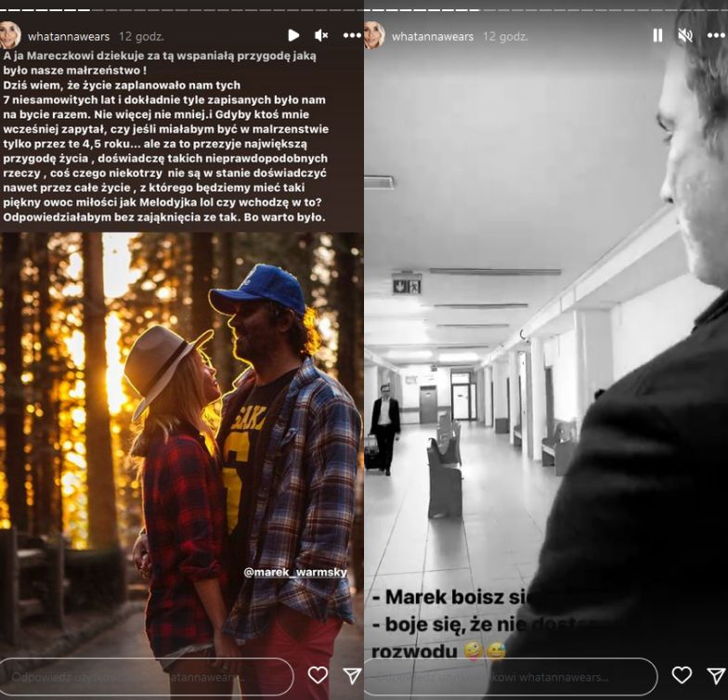
Task: Focus the reply field on right story
Action: 511,677
